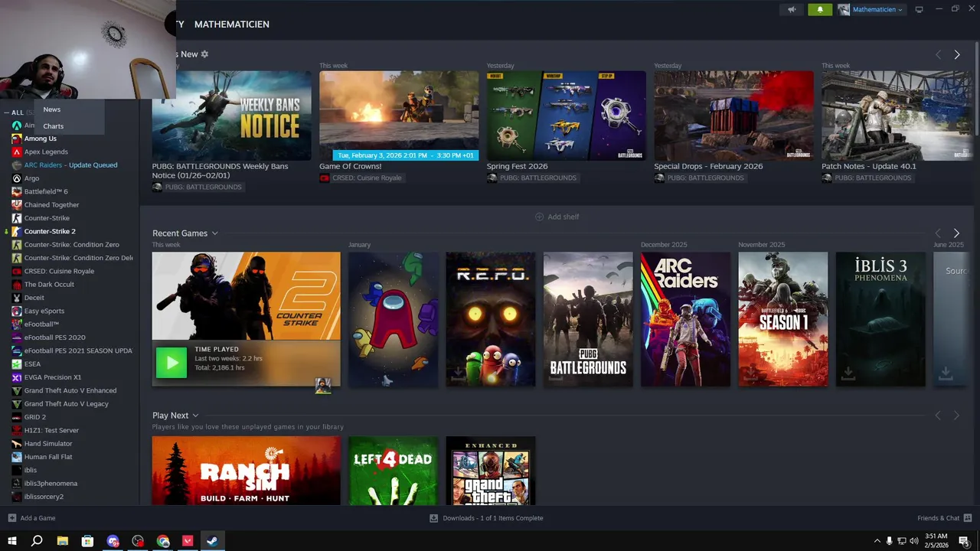Viewport: 980px width, 551px height.
Task: Open the green notifications bell
Action: [x=820, y=9]
